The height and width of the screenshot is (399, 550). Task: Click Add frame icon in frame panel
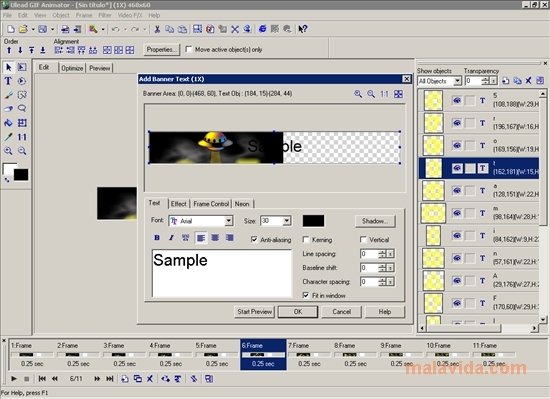pyautogui.click(x=125, y=379)
